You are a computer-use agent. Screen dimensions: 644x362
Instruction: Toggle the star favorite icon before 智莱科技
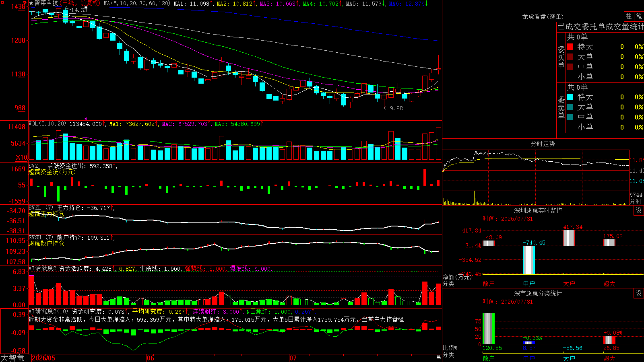tap(31, 3)
